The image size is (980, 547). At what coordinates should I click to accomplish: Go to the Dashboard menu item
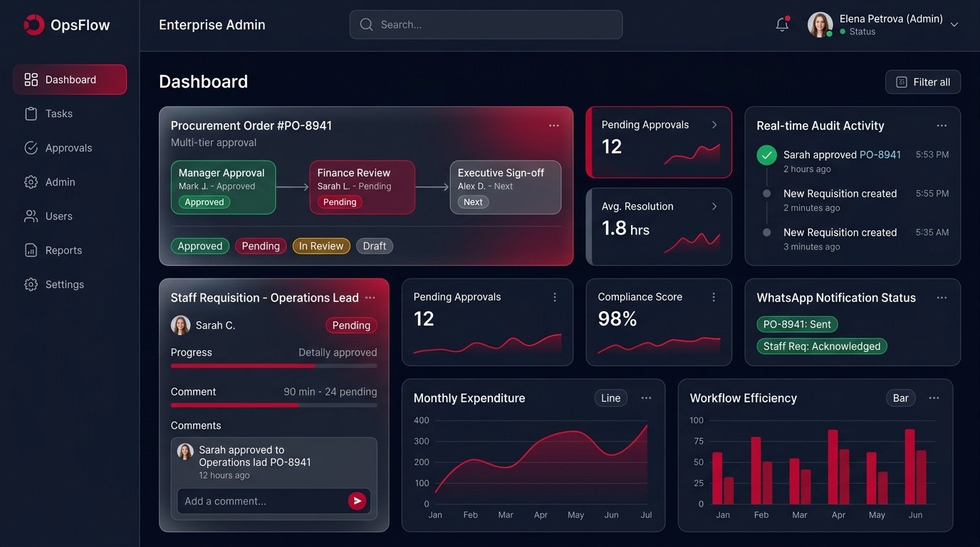pyautogui.click(x=70, y=80)
